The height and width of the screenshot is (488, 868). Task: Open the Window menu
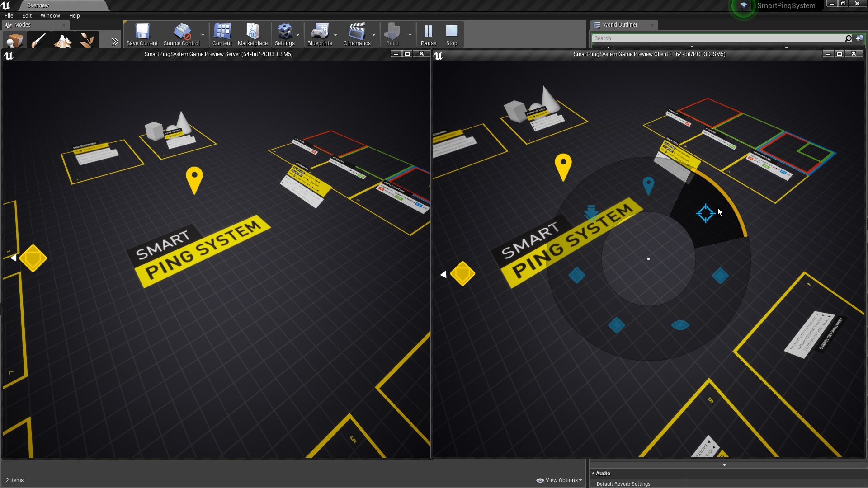[x=50, y=15]
